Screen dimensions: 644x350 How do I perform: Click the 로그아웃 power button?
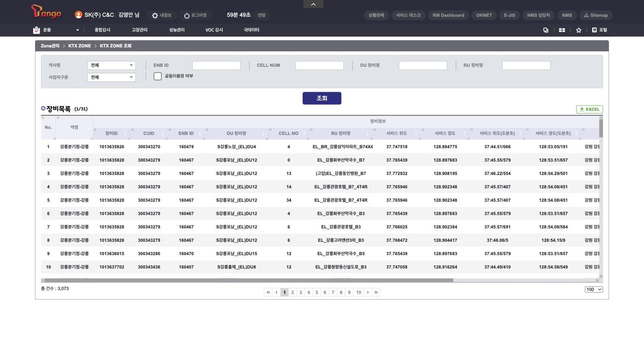tap(195, 15)
